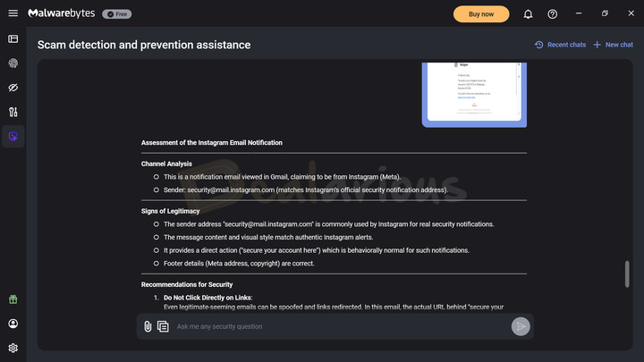Click 'Do Not Click Directly on Links' text
The width and height of the screenshot is (644, 362).
208,298
